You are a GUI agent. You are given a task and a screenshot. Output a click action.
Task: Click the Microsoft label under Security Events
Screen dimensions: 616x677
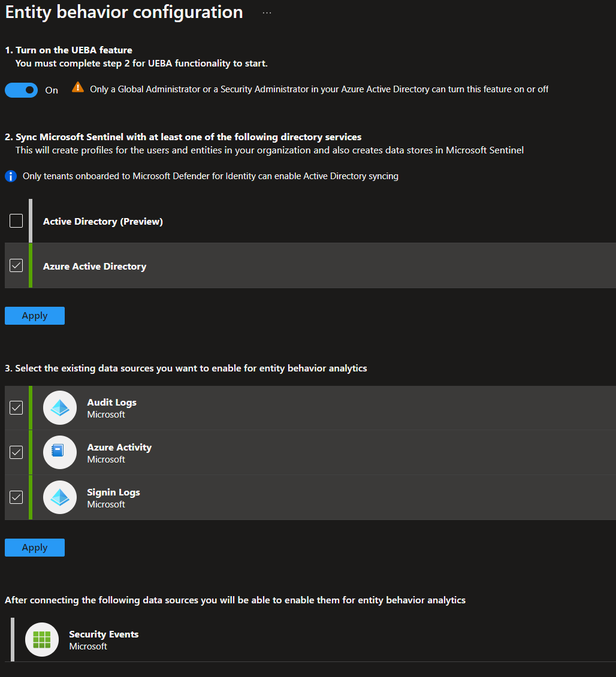pos(88,646)
